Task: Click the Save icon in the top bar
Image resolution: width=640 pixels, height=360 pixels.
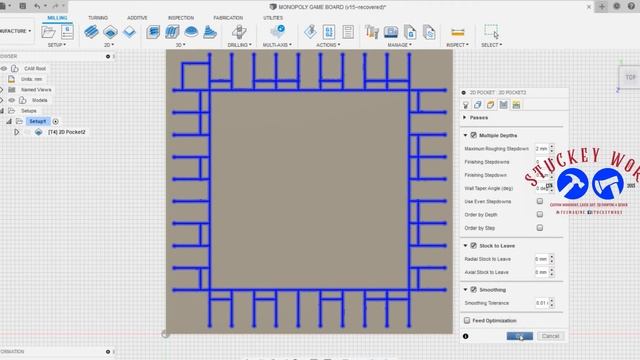Action: coord(23,6)
